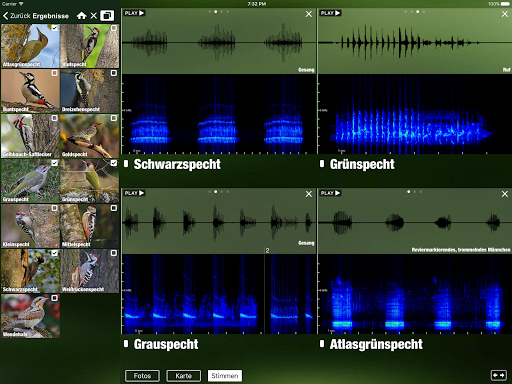The height and width of the screenshot is (384, 512).
Task: Check the Gelbbauch-Saftlecker checkbox
Action: pyautogui.click(x=54, y=118)
